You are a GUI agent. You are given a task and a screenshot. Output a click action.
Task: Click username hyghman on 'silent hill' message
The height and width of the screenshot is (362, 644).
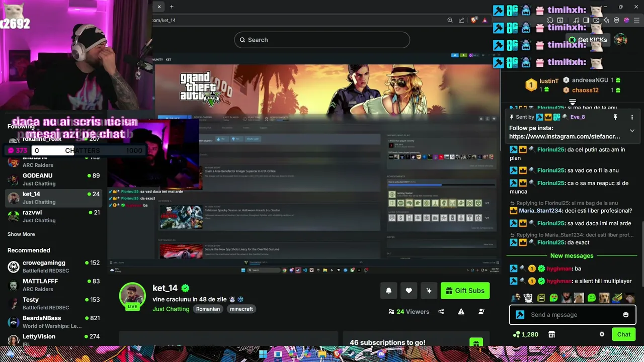pyautogui.click(x=558, y=281)
